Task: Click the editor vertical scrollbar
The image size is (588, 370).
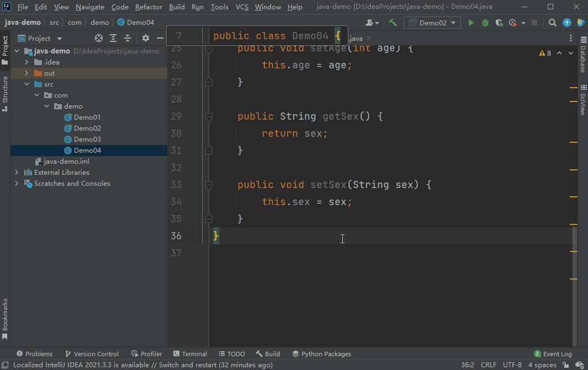Action: coord(575,286)
